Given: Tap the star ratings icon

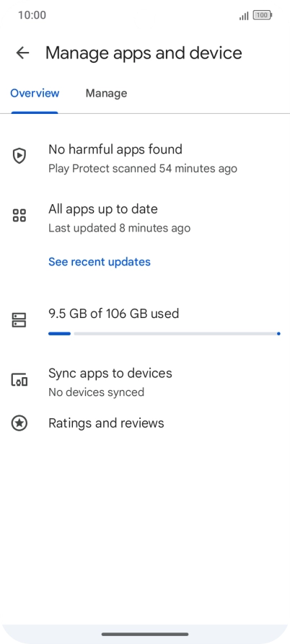Looking at the screenshot, I should 19,423.
